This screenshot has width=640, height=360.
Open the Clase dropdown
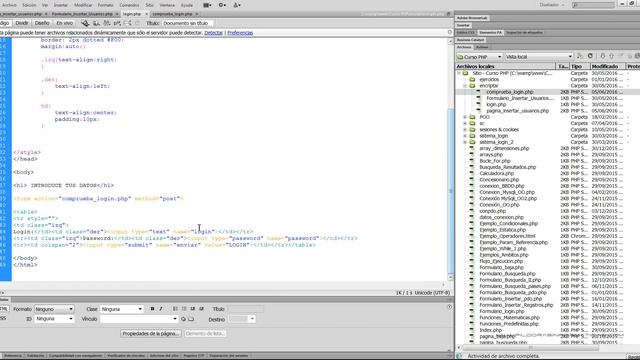click(x=122, y=309)
